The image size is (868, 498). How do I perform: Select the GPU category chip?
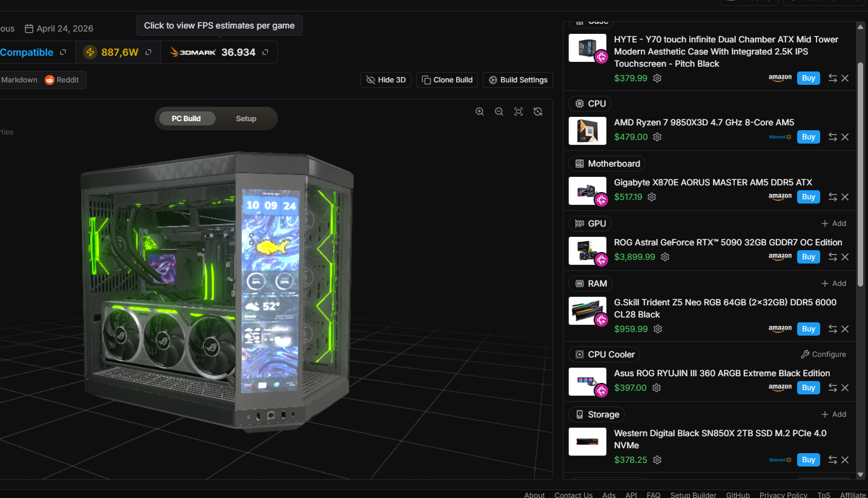click(x=590, y=224)
